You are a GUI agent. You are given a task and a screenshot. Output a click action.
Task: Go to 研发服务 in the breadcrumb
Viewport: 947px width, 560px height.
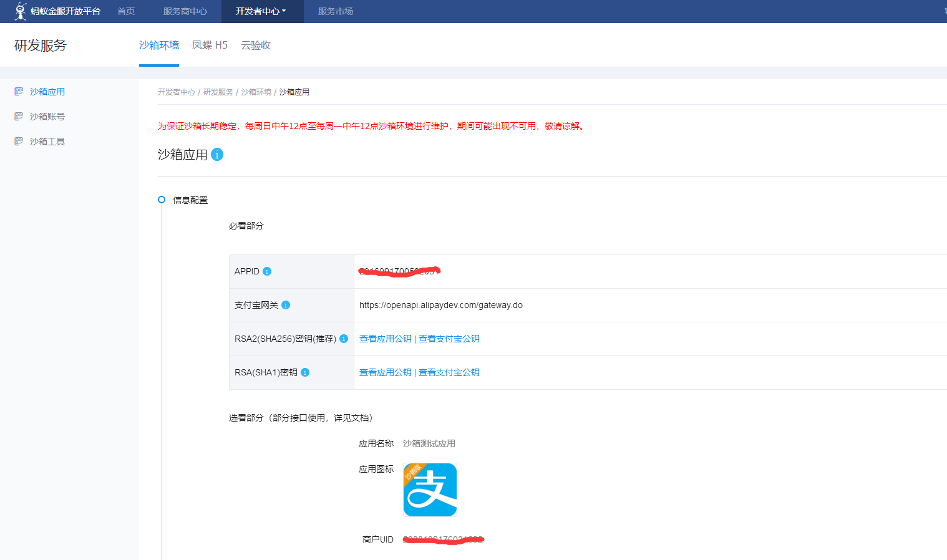pos(218,92)
